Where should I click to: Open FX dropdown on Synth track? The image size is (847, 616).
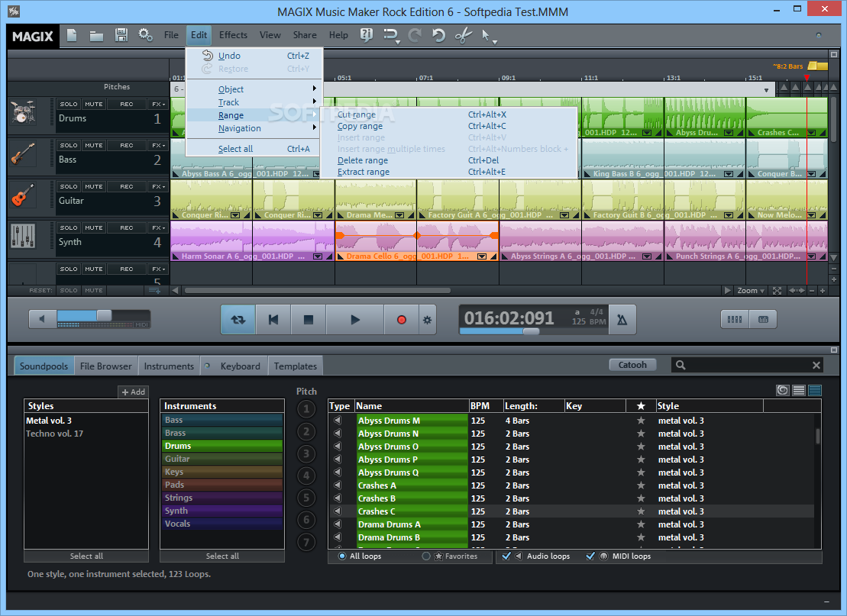158,227
